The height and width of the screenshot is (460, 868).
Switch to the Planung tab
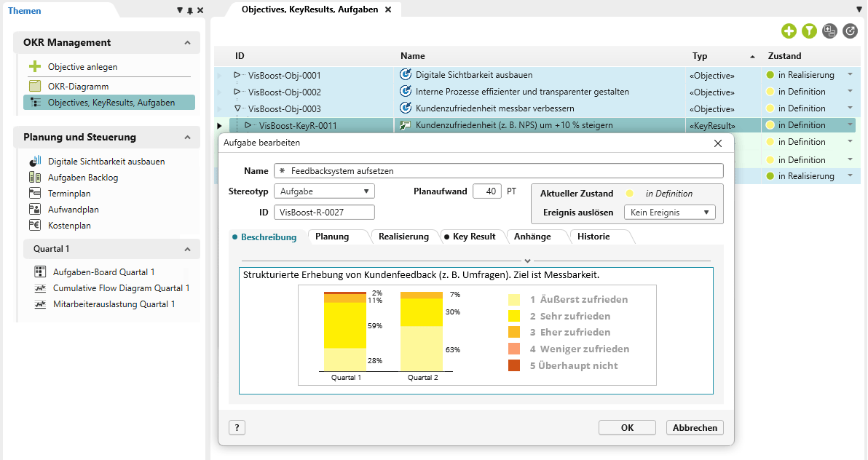point(332,237)
